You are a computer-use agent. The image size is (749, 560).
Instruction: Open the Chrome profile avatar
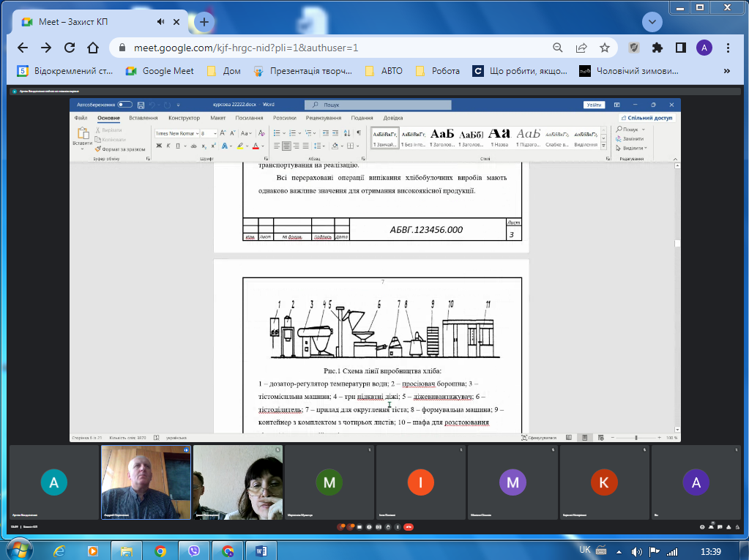[704, 48]
